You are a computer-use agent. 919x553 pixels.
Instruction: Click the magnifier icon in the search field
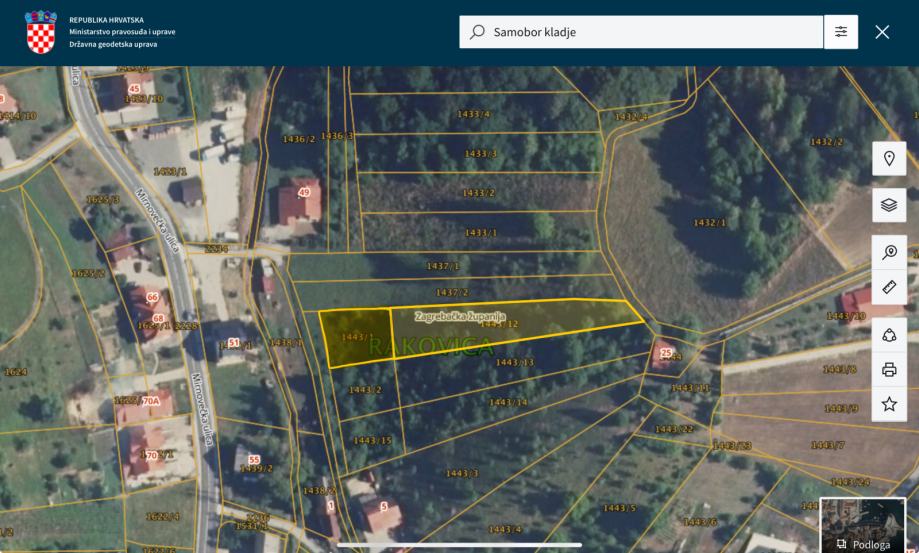click(x=477, y=32)
